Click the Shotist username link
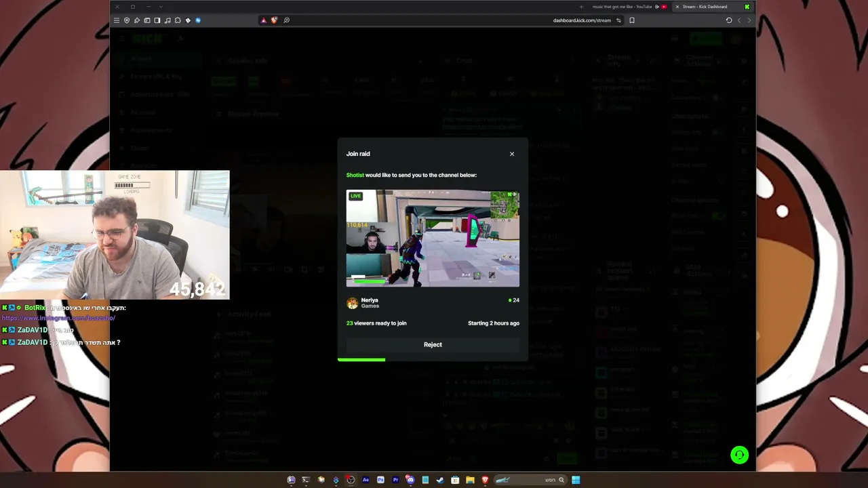 pos(355,175)
